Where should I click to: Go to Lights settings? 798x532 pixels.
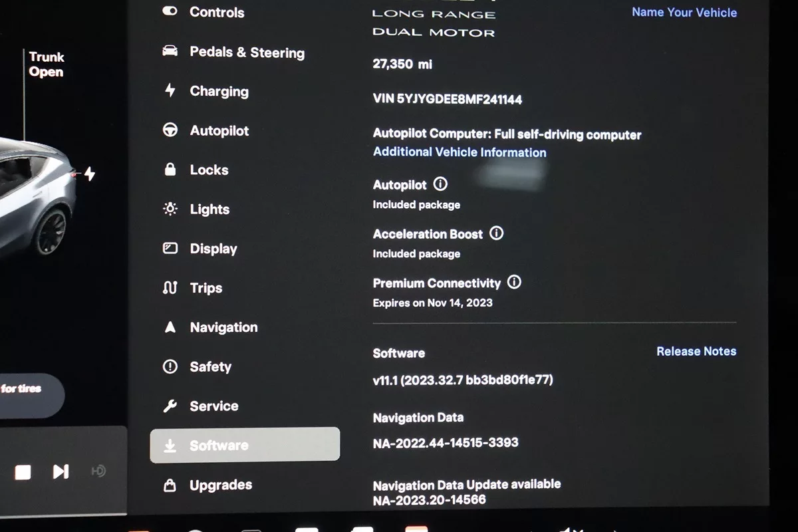click(x=196, y=209)
